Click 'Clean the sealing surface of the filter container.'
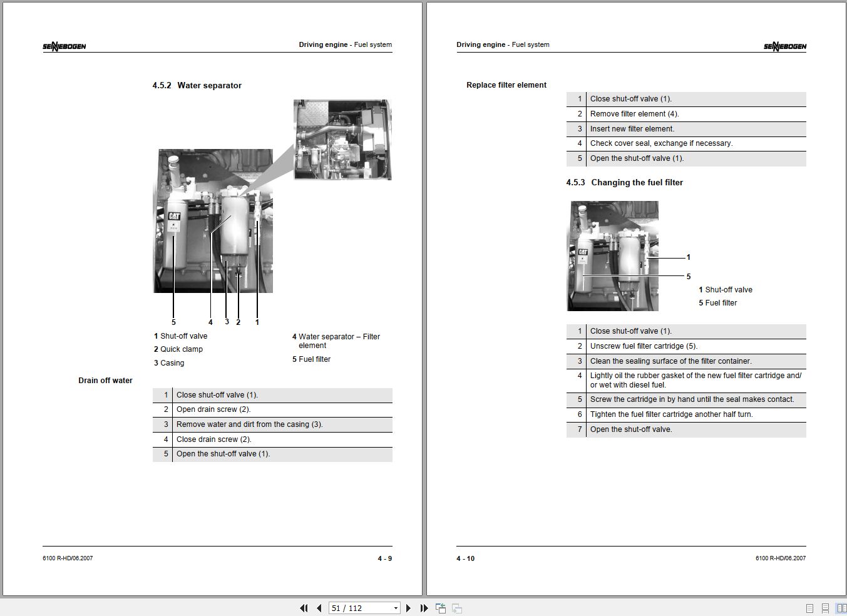Screen dimensions: 847x616 (671, 361)
